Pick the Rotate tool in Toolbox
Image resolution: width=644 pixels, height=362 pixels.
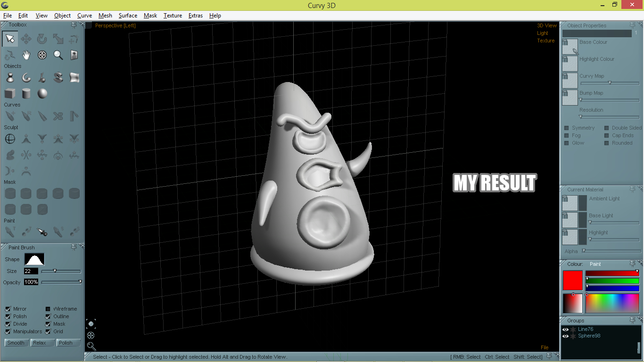pos(42,39)
